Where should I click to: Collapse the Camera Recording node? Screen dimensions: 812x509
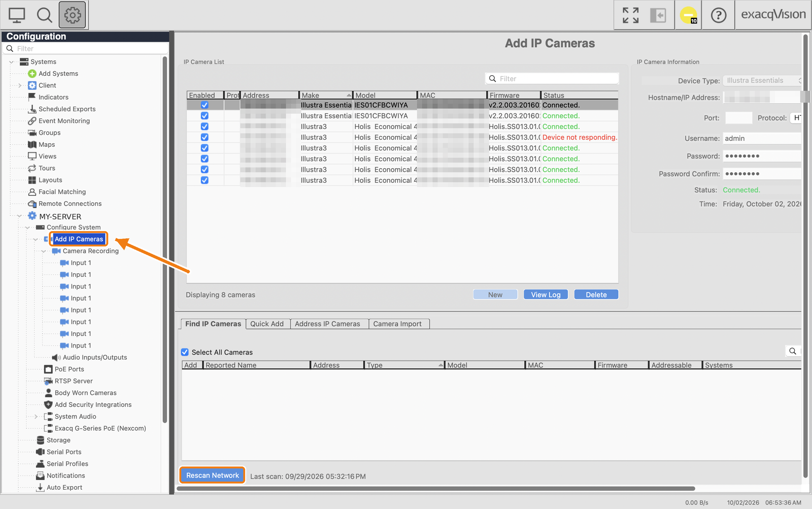coord(44,251)
